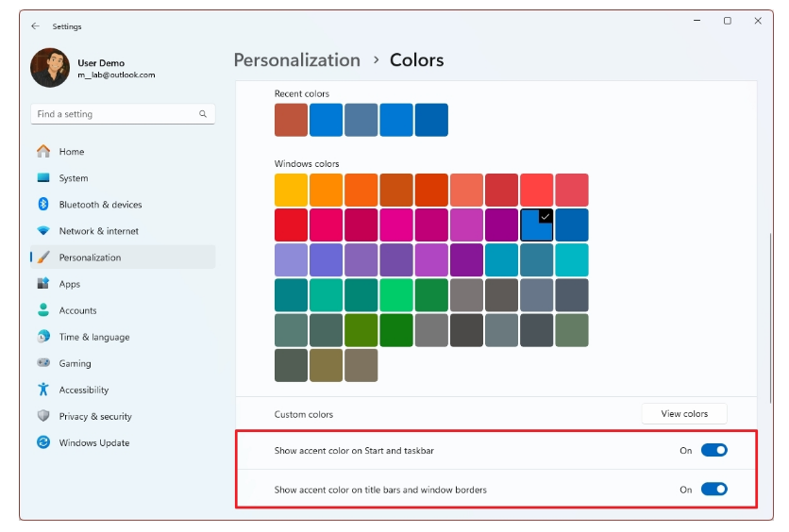Click the View colors button
789x532 pixels.
point(684,414)
